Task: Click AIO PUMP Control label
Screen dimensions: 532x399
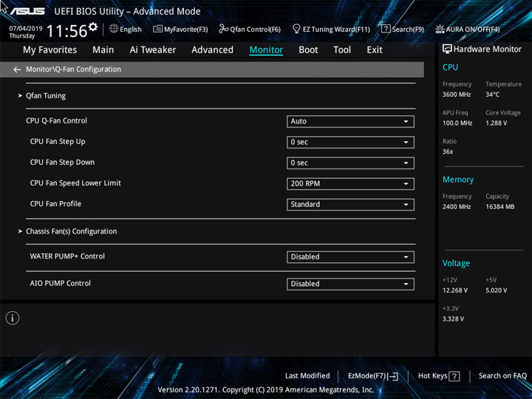Action: coord(60,283)
